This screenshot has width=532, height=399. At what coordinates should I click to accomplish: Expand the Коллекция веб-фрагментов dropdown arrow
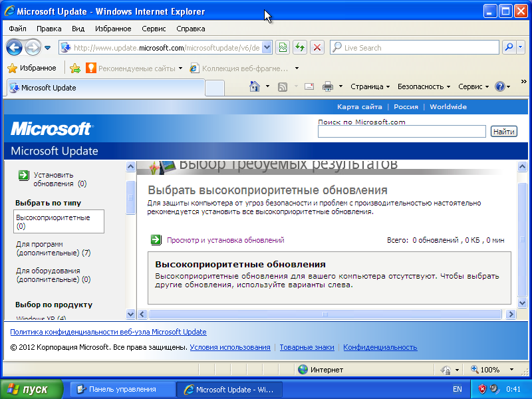(297, 68)
